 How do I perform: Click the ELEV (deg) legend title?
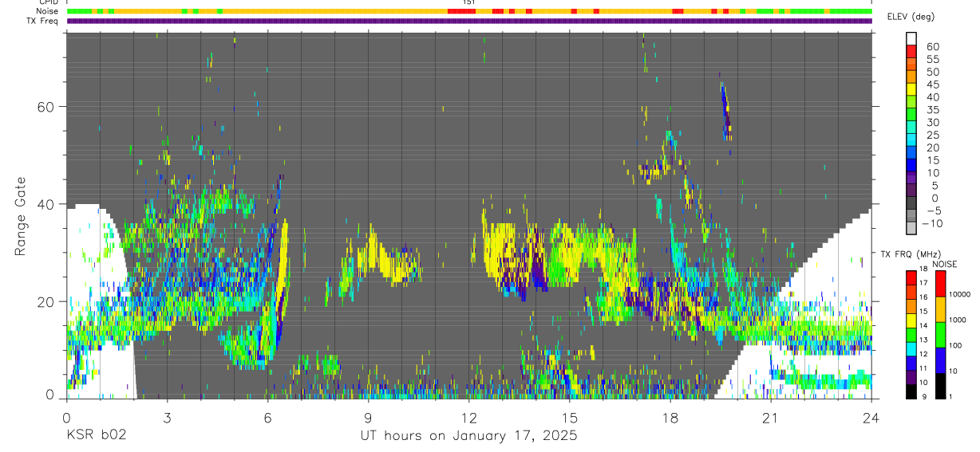[911, 17]
